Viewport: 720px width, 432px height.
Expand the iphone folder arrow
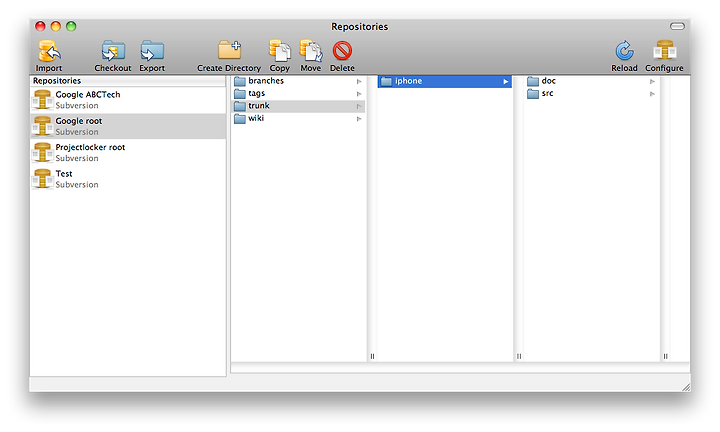[x=506, y=82]
